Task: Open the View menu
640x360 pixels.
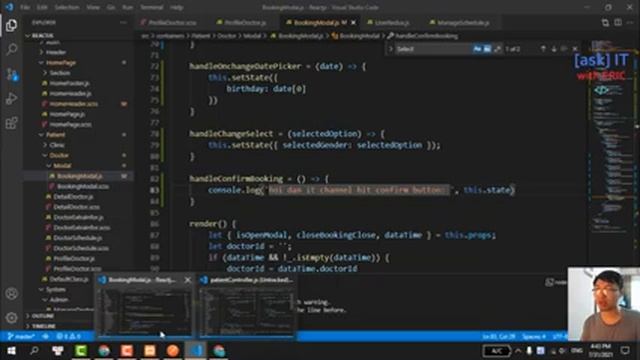Action: (x=93, y=7)
